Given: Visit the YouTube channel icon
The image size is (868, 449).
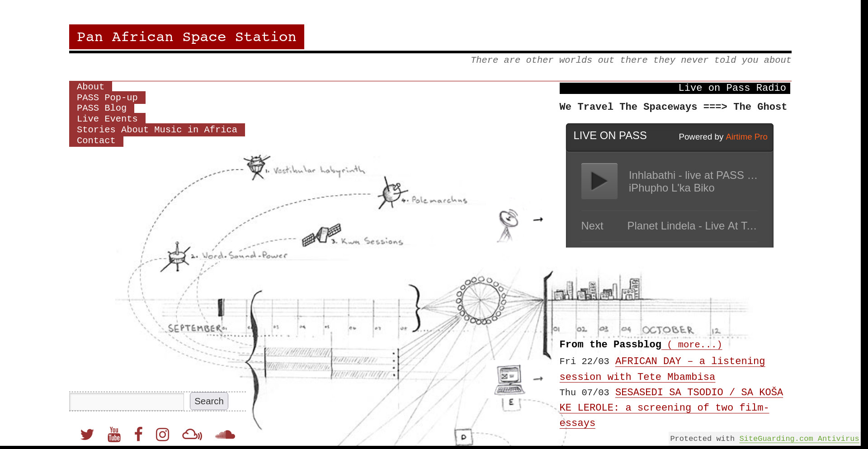Looking at the screenshot, I should click(x=114, y=435).
